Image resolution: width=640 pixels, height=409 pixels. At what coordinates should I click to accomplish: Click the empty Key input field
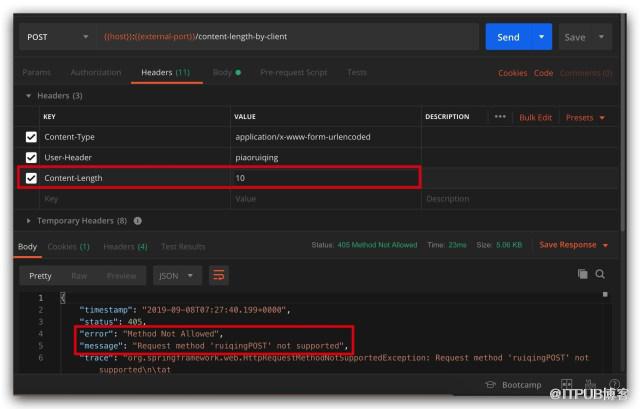(x=135, y=199)
